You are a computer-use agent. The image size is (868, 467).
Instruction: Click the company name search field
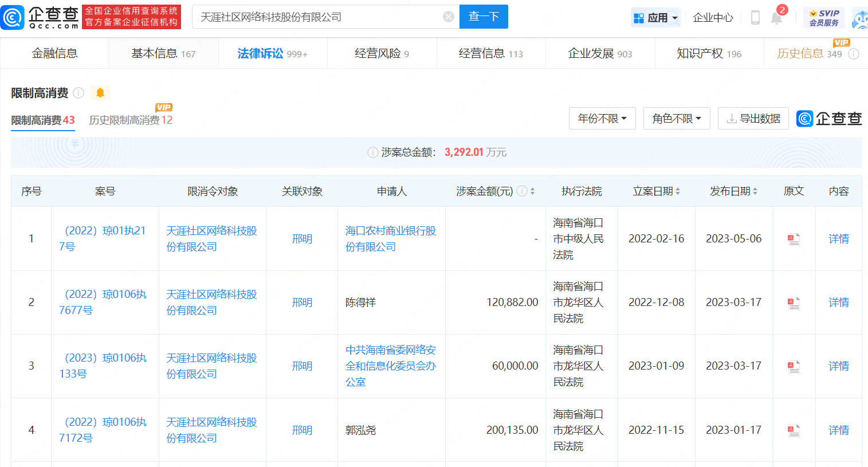pyautogui.click(x=318, y=17)
